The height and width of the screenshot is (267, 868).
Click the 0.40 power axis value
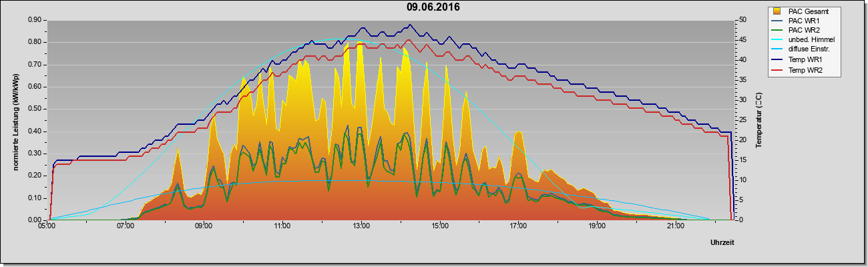(35, 131)
